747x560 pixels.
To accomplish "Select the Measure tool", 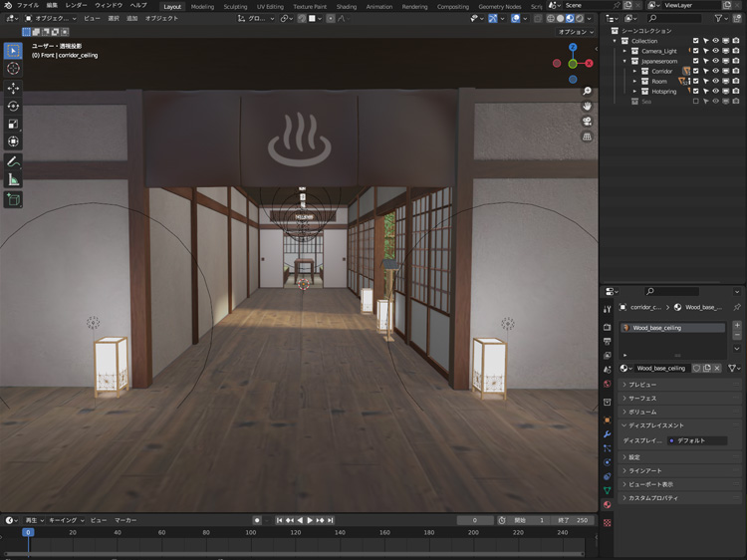I will (13, 180).
